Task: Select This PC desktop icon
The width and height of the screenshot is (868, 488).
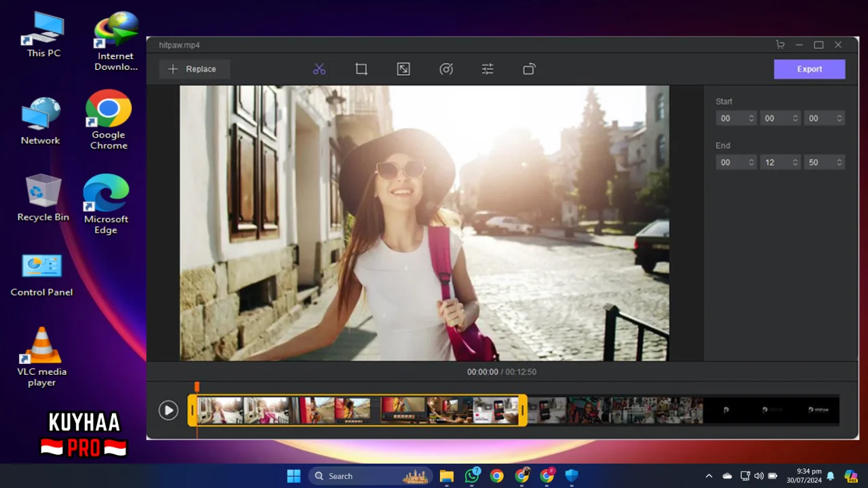Action: [43, 35]
